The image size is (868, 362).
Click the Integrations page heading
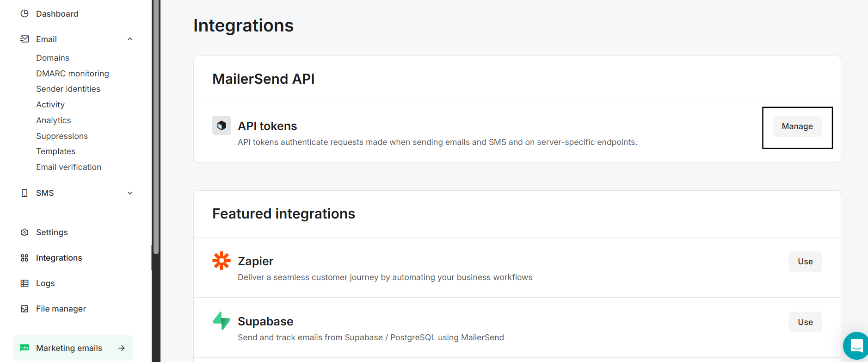pyautogui.click(x=243, y=25)
